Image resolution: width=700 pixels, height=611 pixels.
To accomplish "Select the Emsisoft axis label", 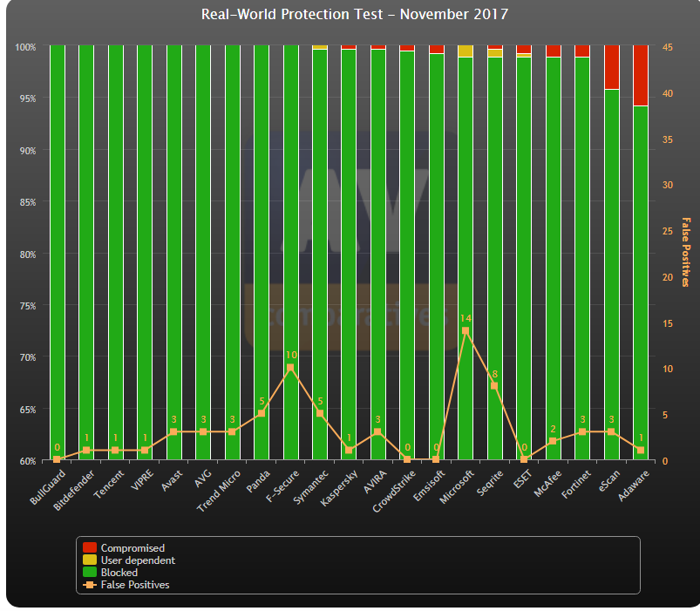I will pos(429,485).
